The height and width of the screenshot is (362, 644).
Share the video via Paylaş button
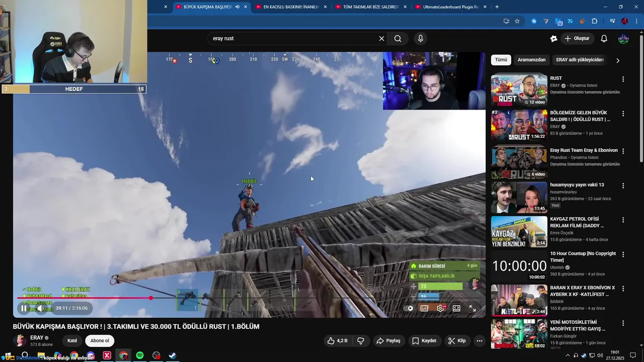click(x=388, y=340)
